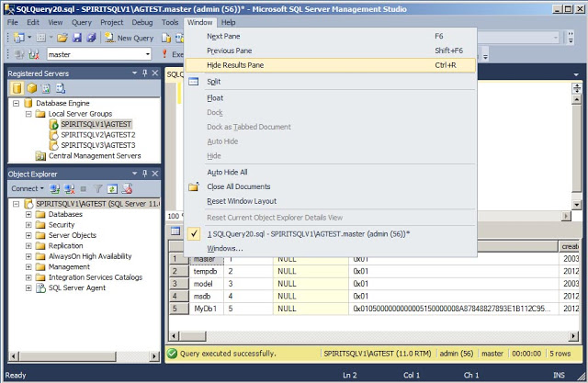This screenshot has height=383, width=588.
Task: Choose Next Pane in Window menu
Action: [x=331, y=37]
